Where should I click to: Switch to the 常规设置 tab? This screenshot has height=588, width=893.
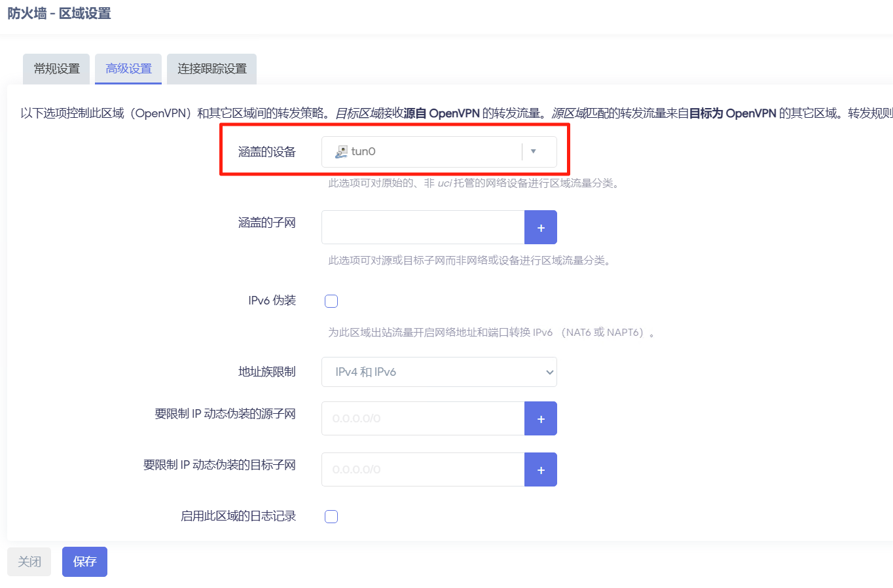point(56,69)
